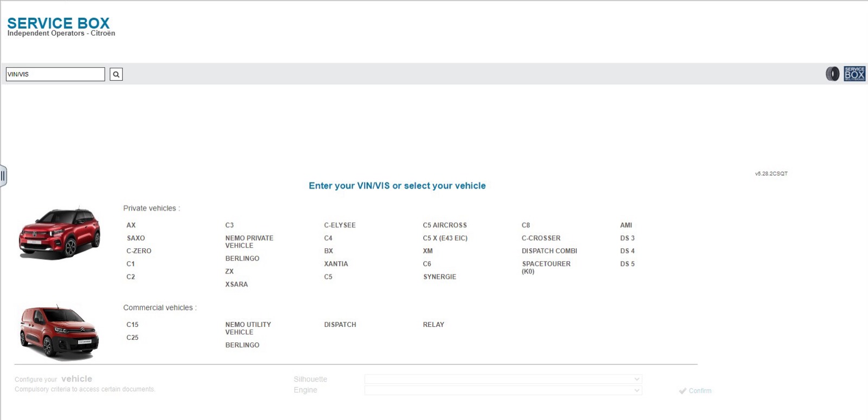Select the XSARA model
The image size is (868, 420).
tap(237, 285)
